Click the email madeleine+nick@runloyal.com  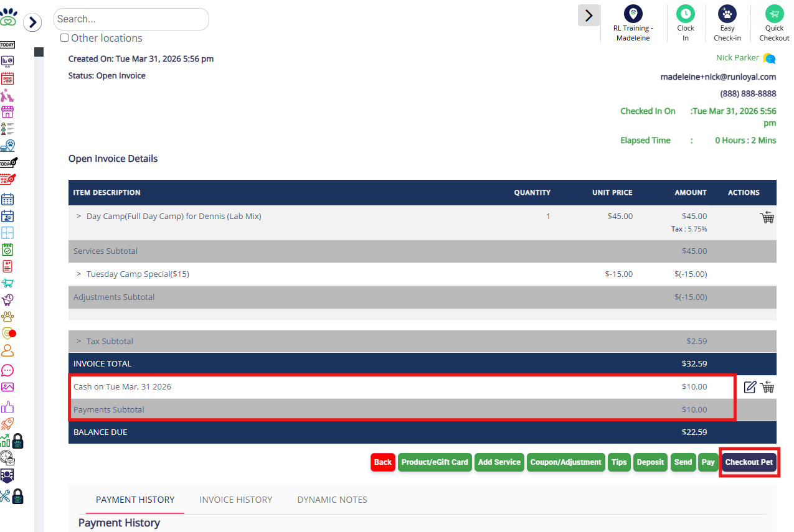[x=718, y=77]
